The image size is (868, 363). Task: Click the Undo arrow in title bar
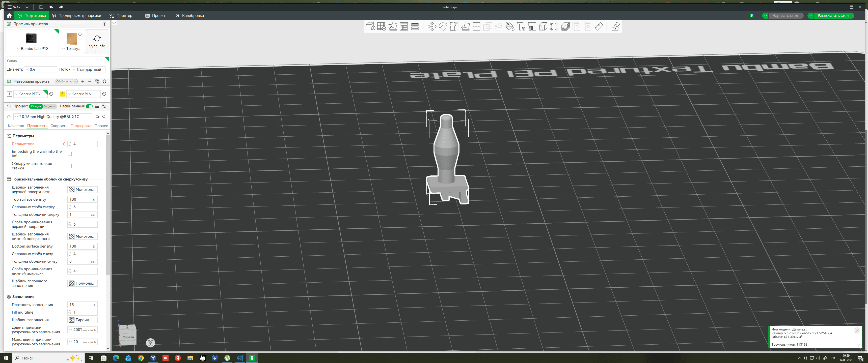pos(51,7)
